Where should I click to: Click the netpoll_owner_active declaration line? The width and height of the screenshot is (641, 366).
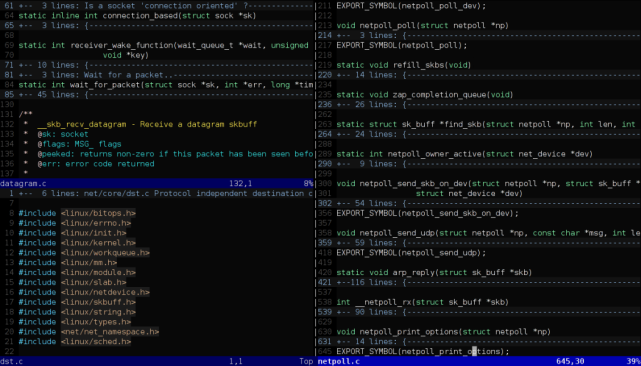(464, 154)
